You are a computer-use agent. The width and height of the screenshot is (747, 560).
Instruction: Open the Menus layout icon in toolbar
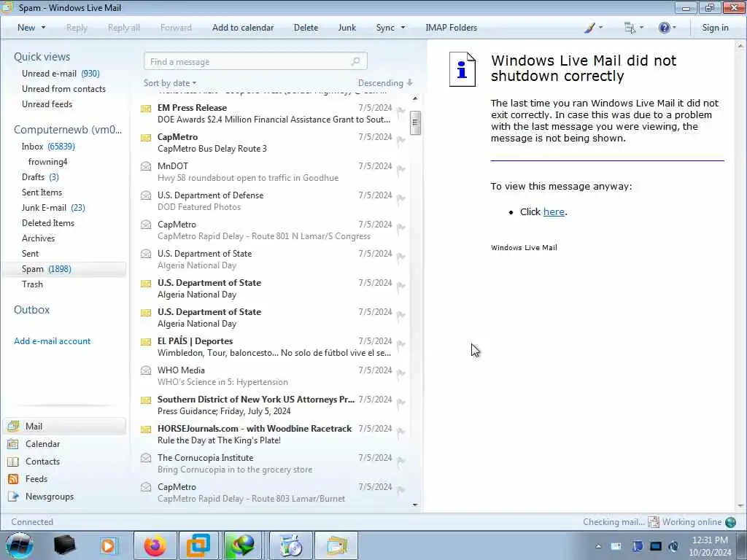click(x=630, y=28)
